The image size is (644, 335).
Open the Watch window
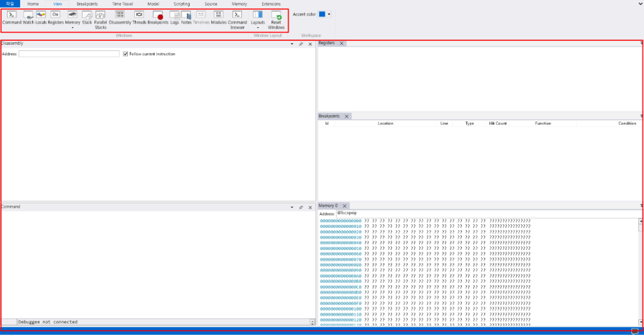pos(28,18)
